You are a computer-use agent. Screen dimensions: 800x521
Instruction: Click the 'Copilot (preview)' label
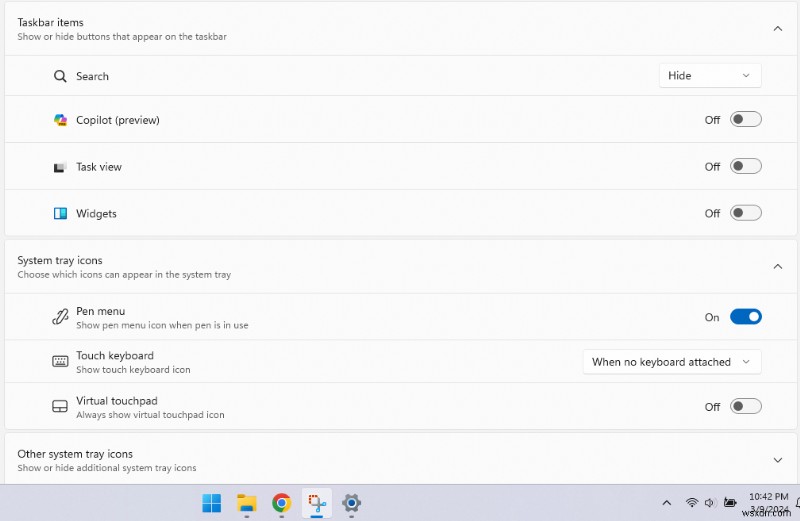(x=118, y=120)
